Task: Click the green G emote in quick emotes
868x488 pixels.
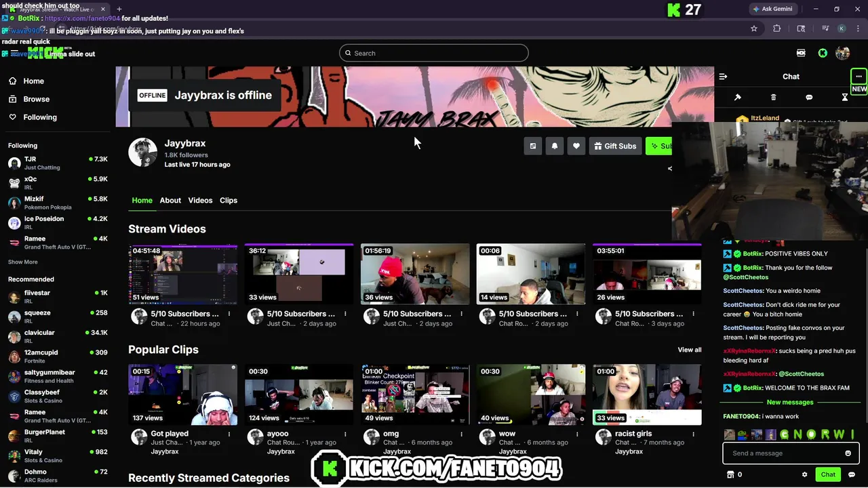Action: point(784,434)
